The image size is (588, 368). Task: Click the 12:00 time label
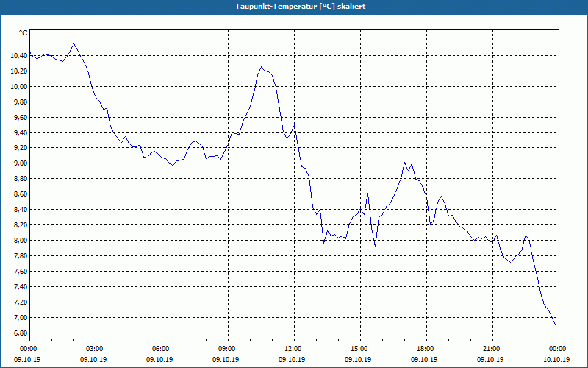(294, 349)
